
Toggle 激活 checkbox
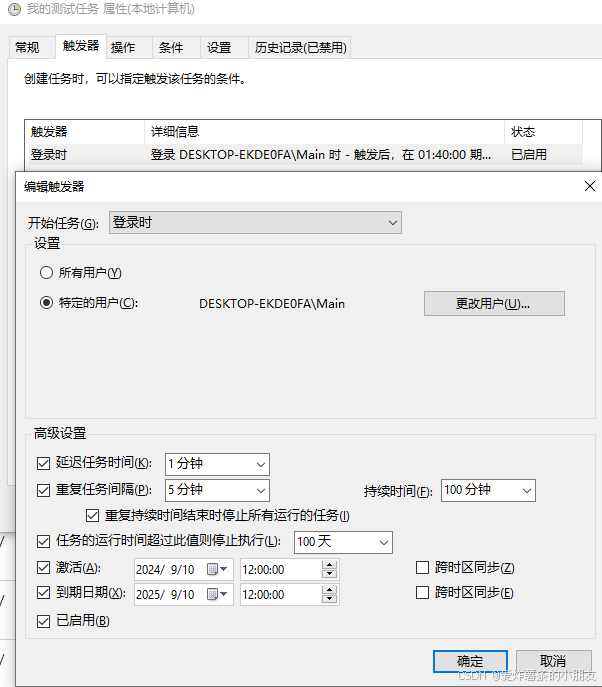click(x=43, y=568)
